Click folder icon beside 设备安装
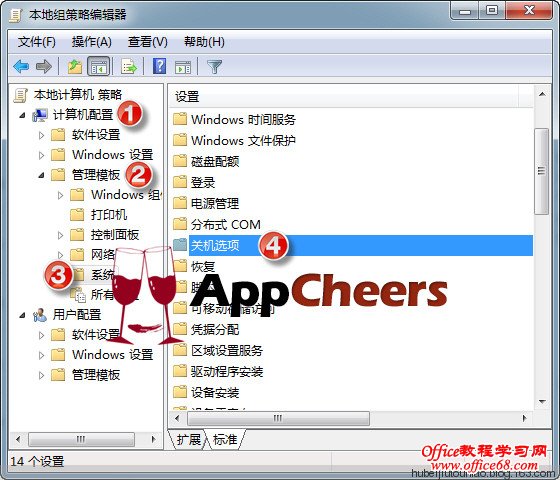 pos(180,392)
